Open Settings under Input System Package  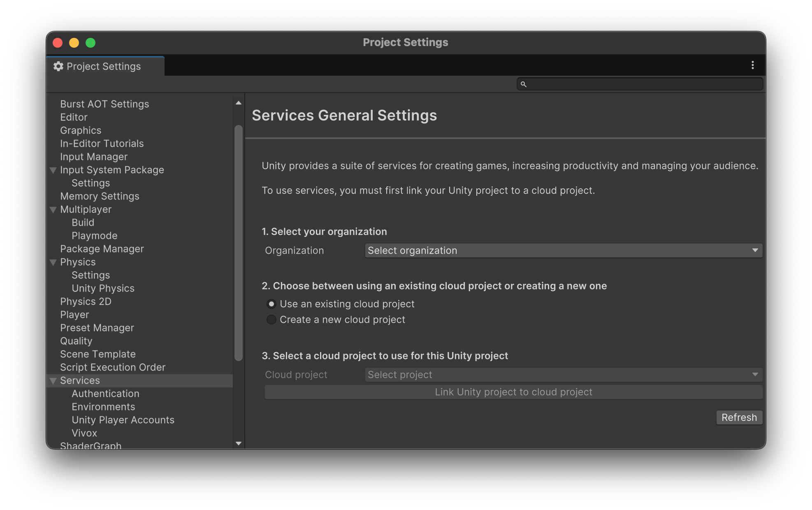[x=91, y=183]
